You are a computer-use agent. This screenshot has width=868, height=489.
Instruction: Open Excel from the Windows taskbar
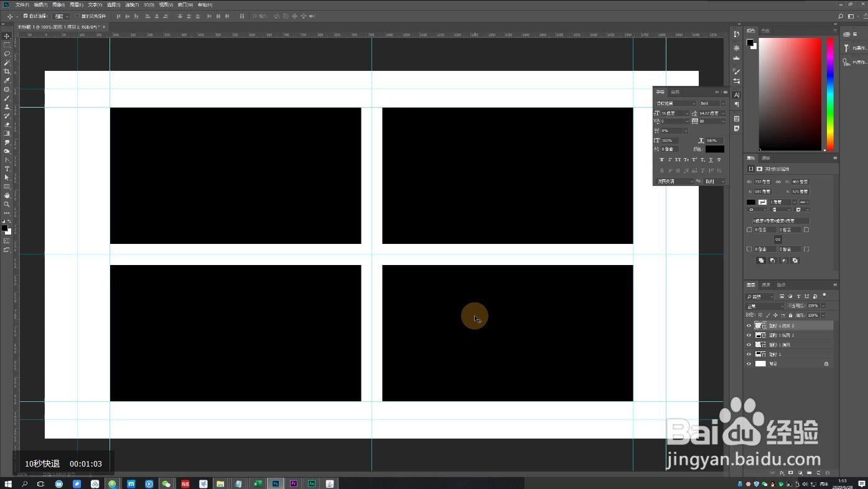pos(257,483)
